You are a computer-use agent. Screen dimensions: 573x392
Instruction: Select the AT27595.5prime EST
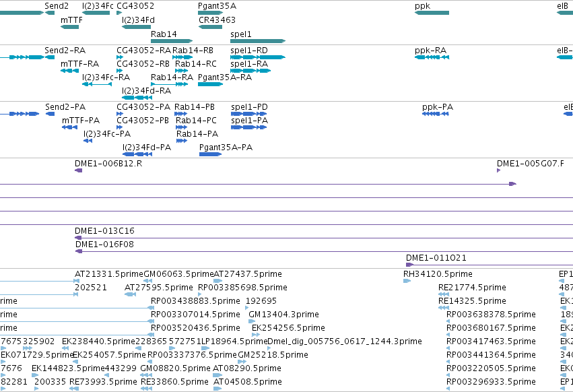pos(131,294)
